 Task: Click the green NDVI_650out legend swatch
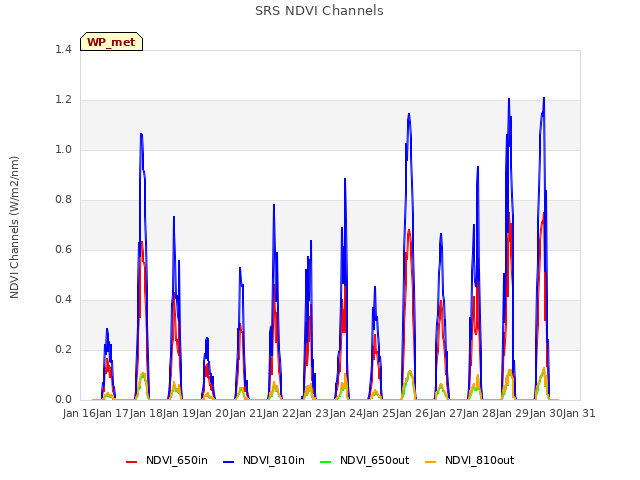[326, 462]
